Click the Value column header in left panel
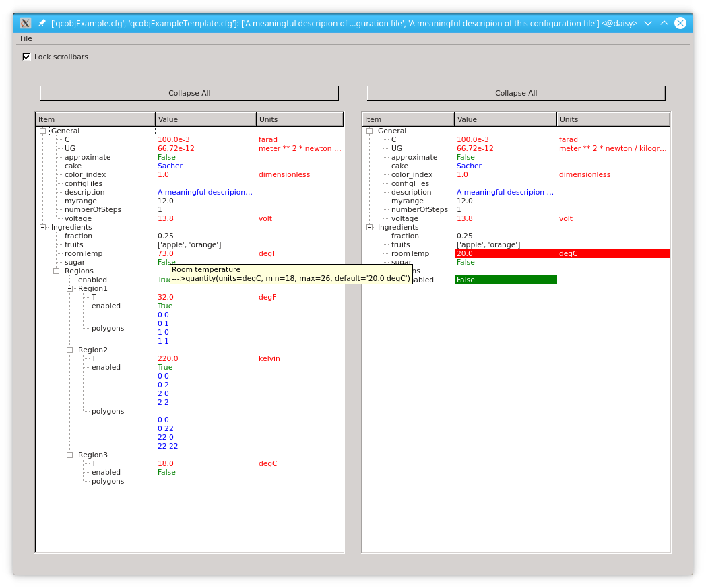Image resolution: width=706 pixels, height=588 pixels. click(x=205, y=119)
